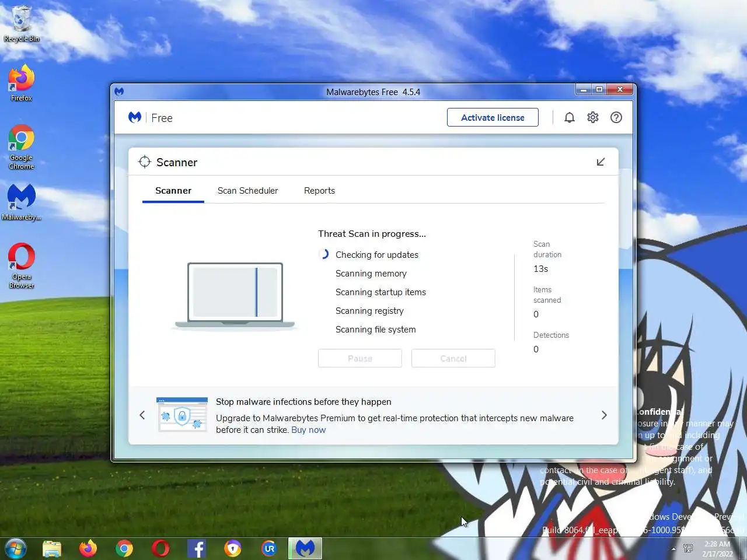Click the promo shield illustration thumbnail

coord(182,415)
